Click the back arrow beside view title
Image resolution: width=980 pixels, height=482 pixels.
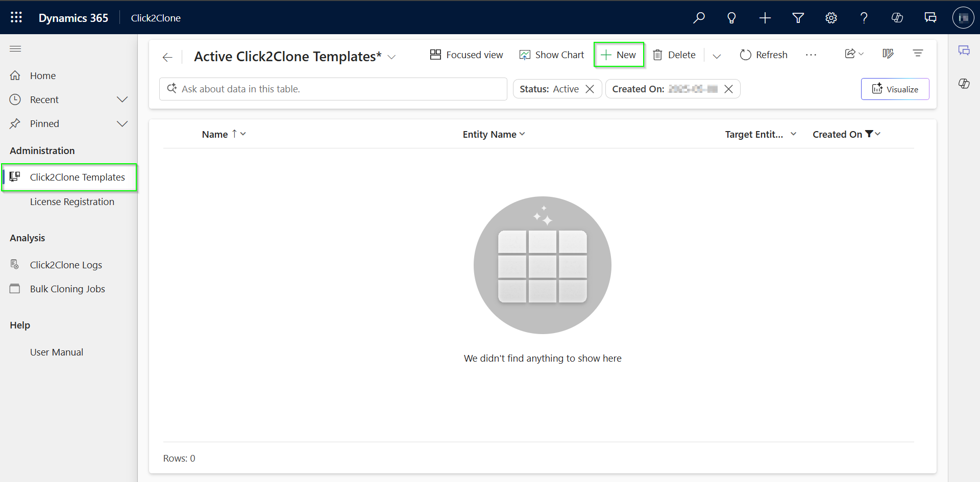[x=167, y=57]
